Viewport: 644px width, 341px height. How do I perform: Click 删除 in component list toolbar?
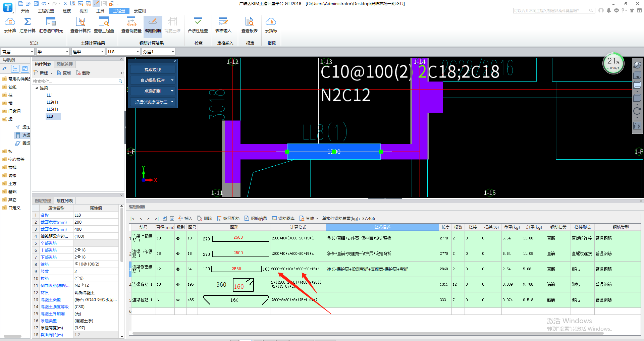tap(83, 73)
